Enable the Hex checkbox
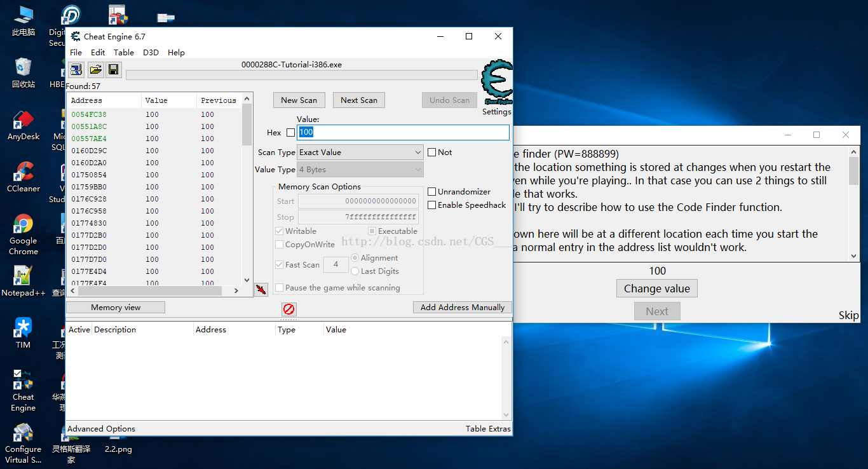 (291, 133)
